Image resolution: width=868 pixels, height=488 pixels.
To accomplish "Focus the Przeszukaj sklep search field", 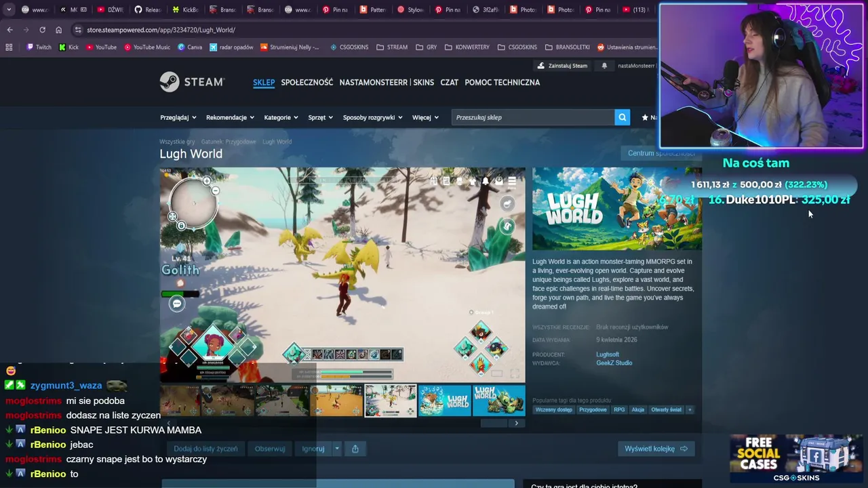I will pyautogui.click(x=533, y=117).
